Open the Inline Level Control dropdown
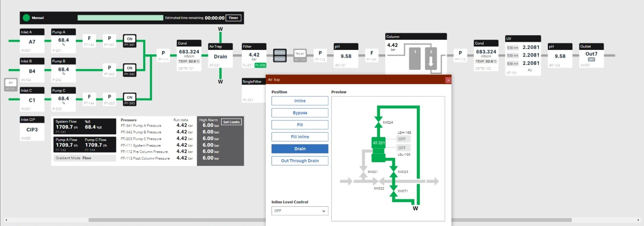The image size is (644, 226). [300, 211]
